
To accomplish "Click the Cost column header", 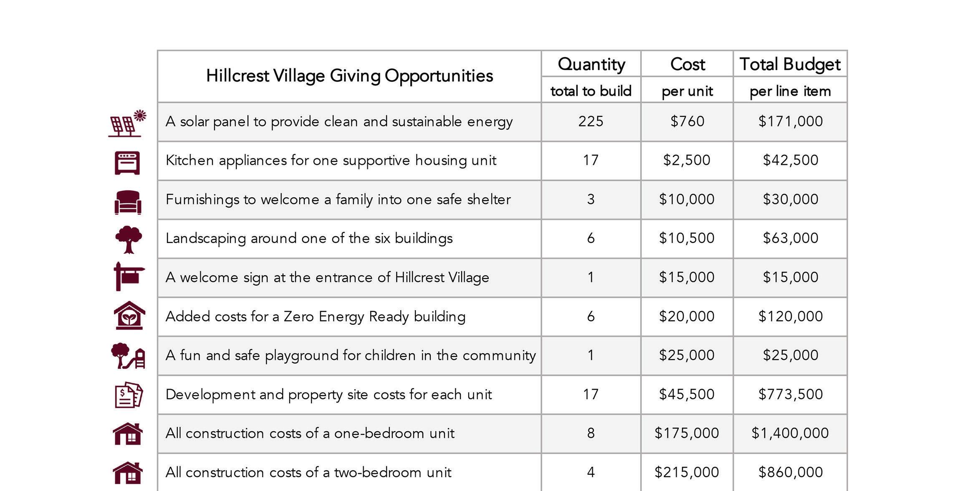I will click(x=687, y=64).
